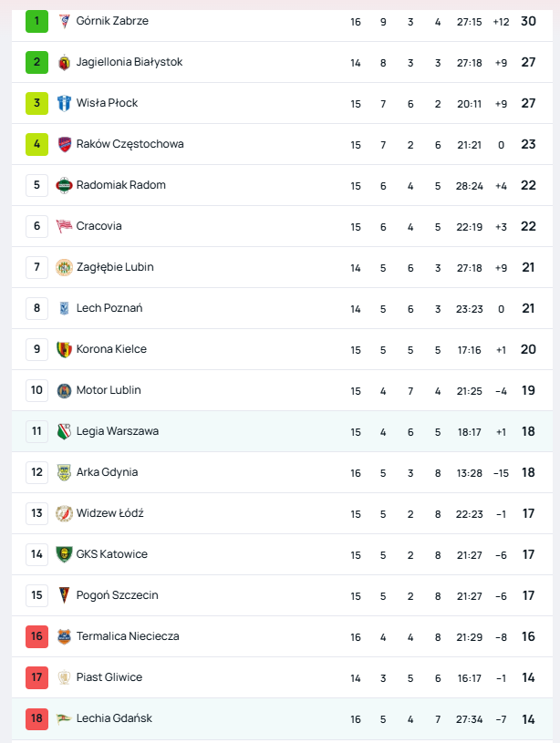
Task: Open the Lech Poznań team page
Action: 109,308
